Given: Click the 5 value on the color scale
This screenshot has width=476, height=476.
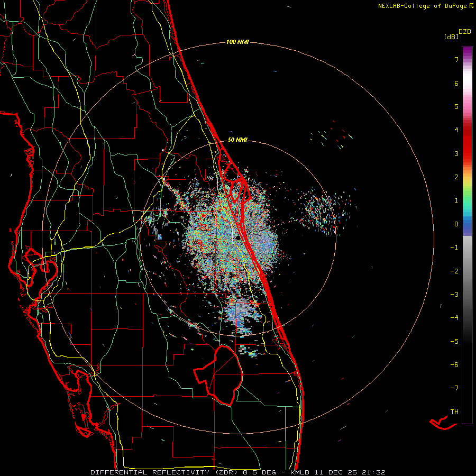Looking at the screenshot, I should click(456, 106).
